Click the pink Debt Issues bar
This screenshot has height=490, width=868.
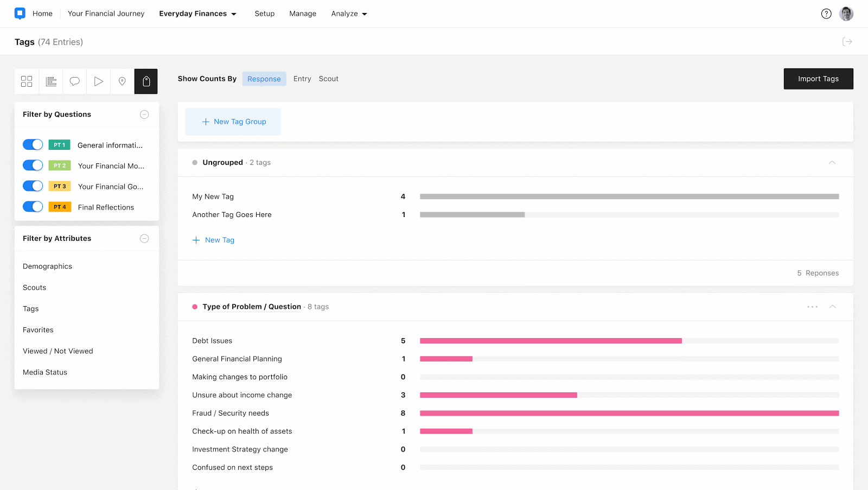tap(551, 341)
